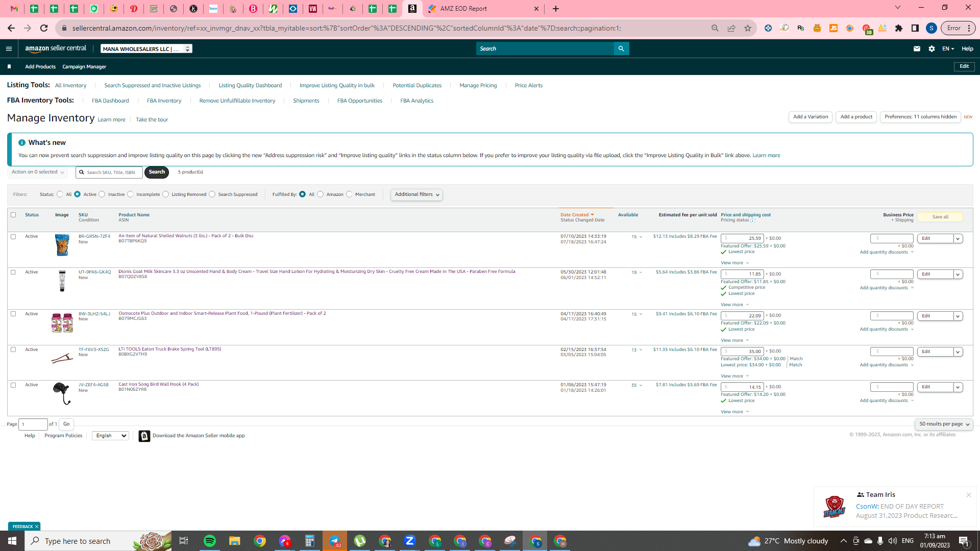Select the Inactive status filter

pos(102,194)
